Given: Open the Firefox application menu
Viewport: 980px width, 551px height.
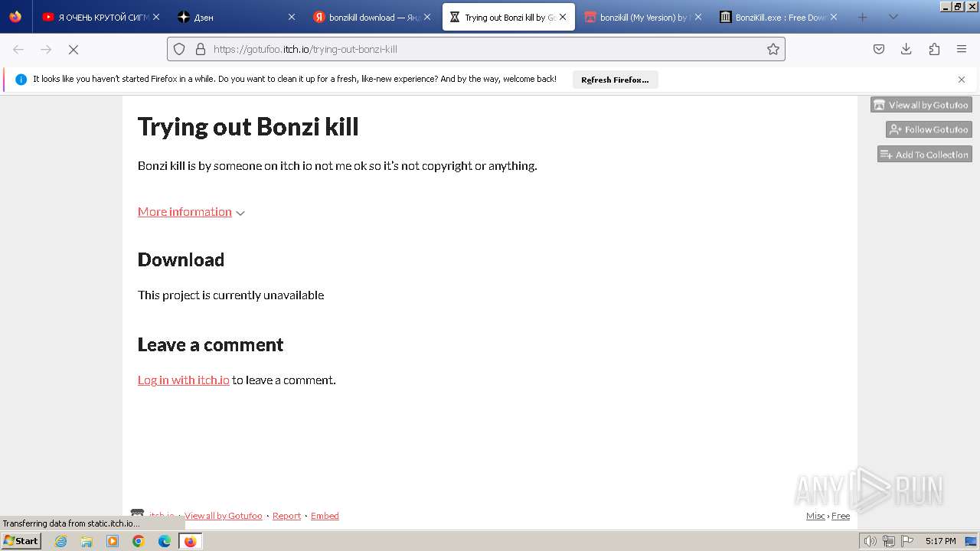Looking at the screenshot, I should pos(962,49).
